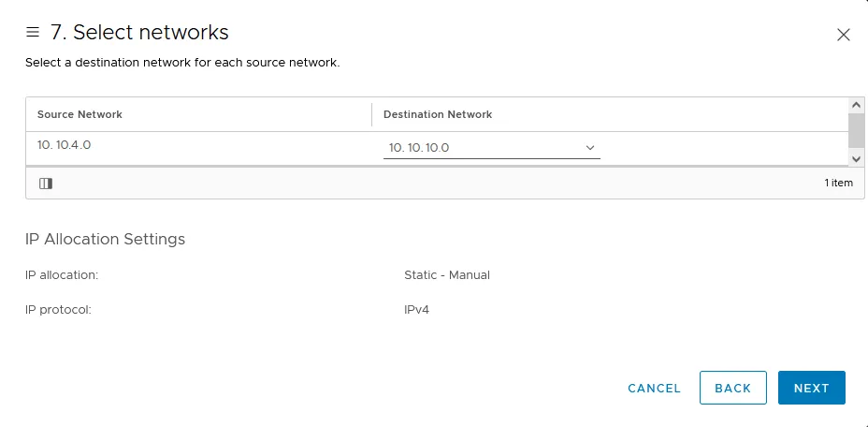Click the Cancel button

click(654, 388)
